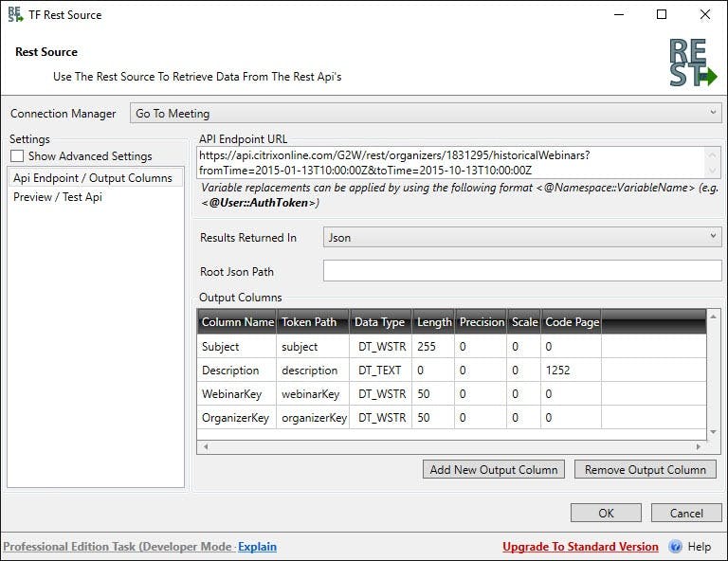The image size is (728, 561).
Task: Enable Show Advanced Settings checkbox
Action: click(17, 156)
